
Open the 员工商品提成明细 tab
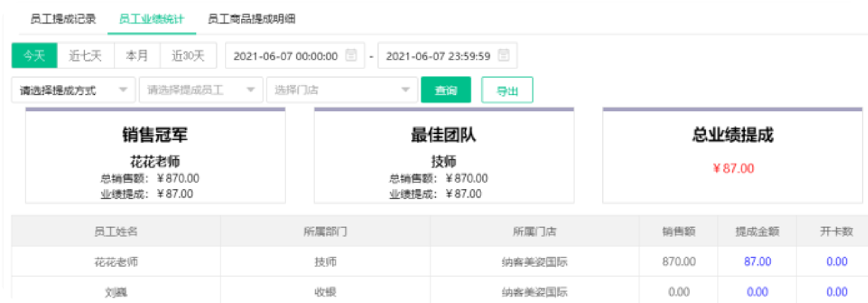click(x=251, y=19)
